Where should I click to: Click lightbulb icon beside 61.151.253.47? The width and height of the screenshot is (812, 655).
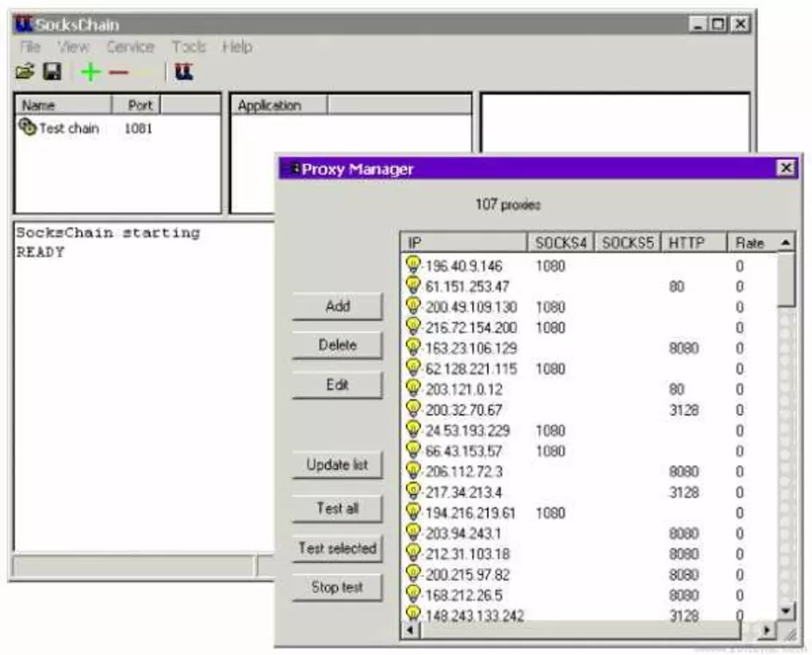point(412,285)
